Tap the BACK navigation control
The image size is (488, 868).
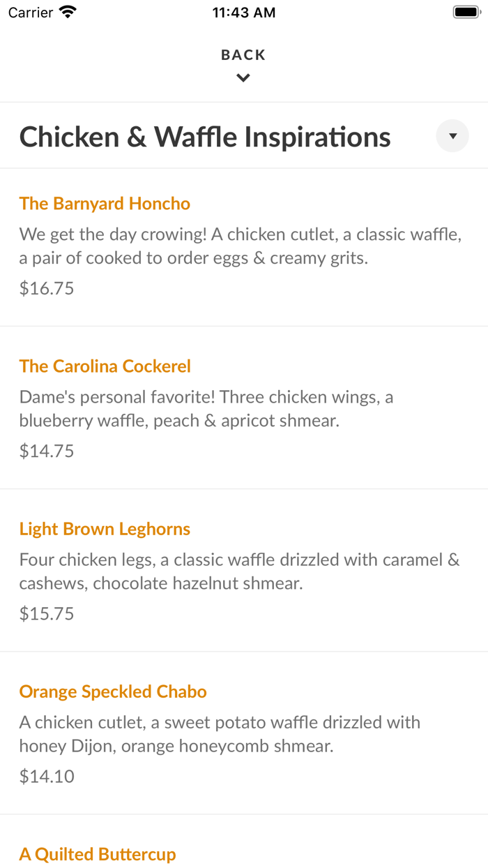[x=243, y=54]
